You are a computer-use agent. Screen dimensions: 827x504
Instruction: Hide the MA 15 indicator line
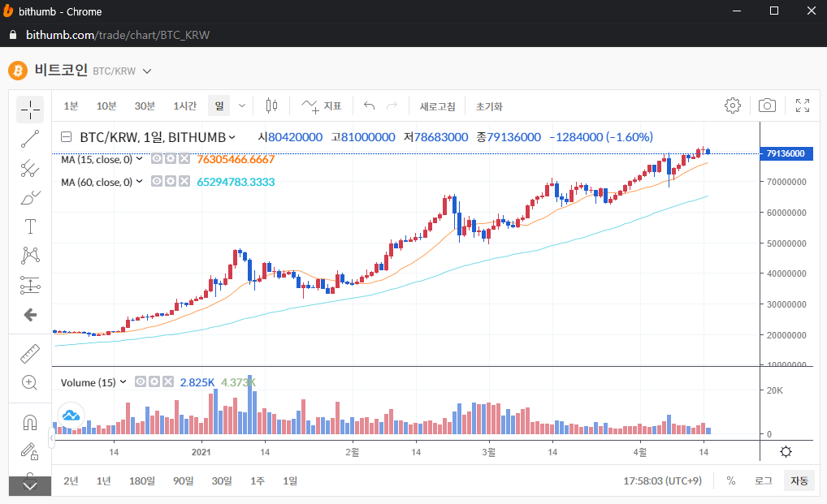(x=157, y=158)
